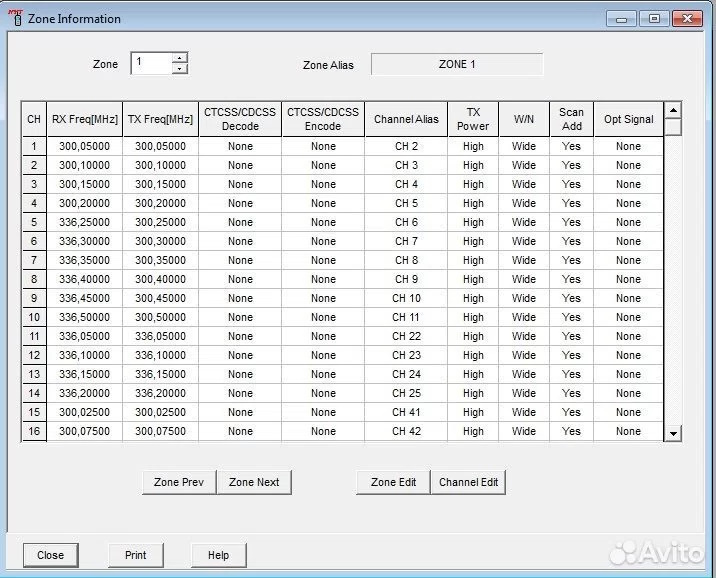The width and height of the screenshot is (716, 578).
Task: Select row header for channel 8
Action: tap(34, 279)
